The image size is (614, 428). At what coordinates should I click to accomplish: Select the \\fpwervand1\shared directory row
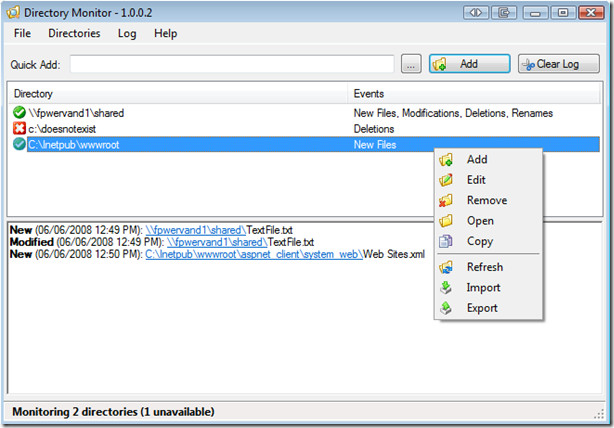305,113
